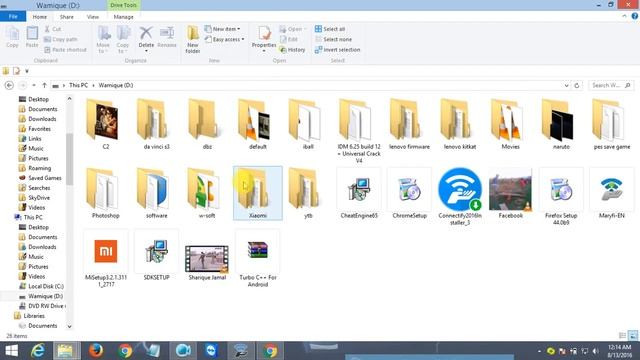Viewport: 640px width, 360px height.
Task: Open the IDM 6.25 build 12 folder
Action: [x=359, y=131]
